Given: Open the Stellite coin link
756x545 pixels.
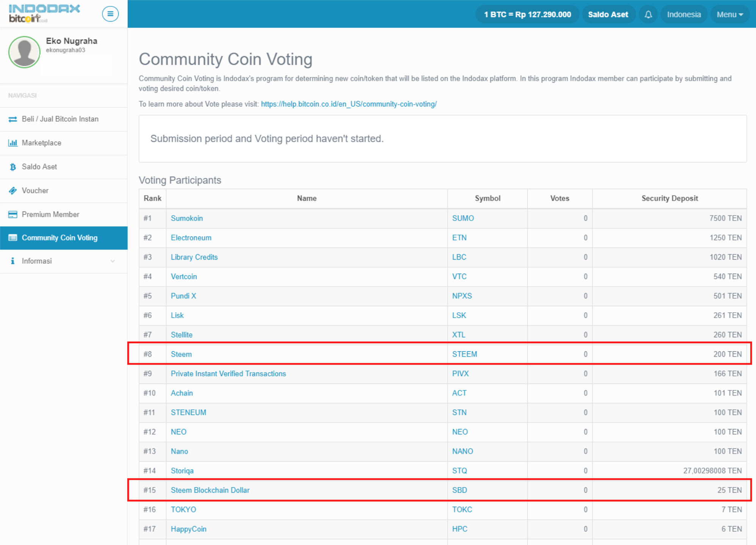Looking at the screenshot, I should pyautogui.click(x=181, y=335).
